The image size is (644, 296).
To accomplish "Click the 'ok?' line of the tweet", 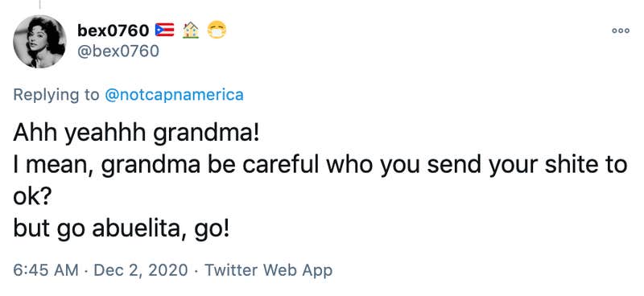I will [32, 197].
